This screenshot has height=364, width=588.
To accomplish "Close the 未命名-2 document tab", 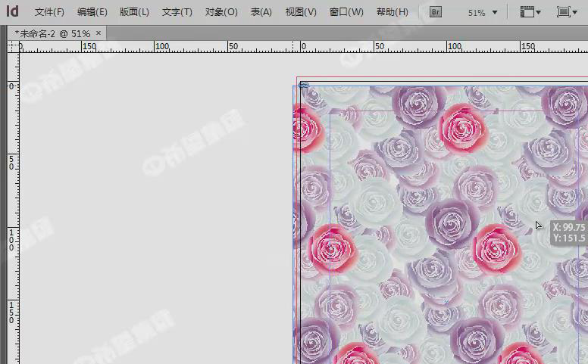I will (x=99, y=33).
